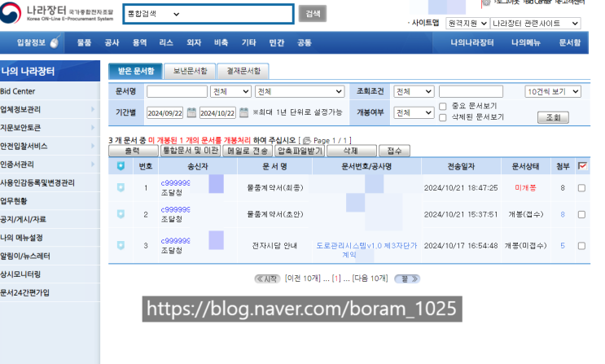Expand 안전입찰서비스 sidebar item

click(x=50, y=146)
